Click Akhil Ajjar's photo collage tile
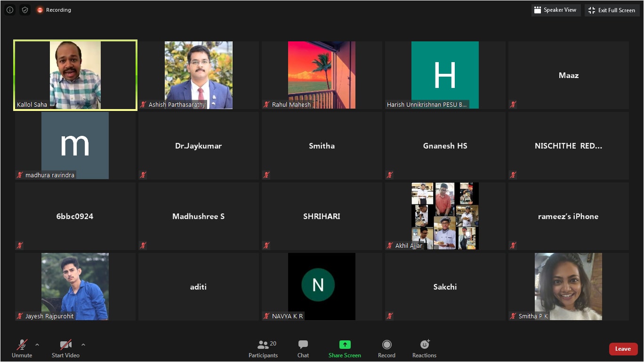 click(x=444, y=216)
